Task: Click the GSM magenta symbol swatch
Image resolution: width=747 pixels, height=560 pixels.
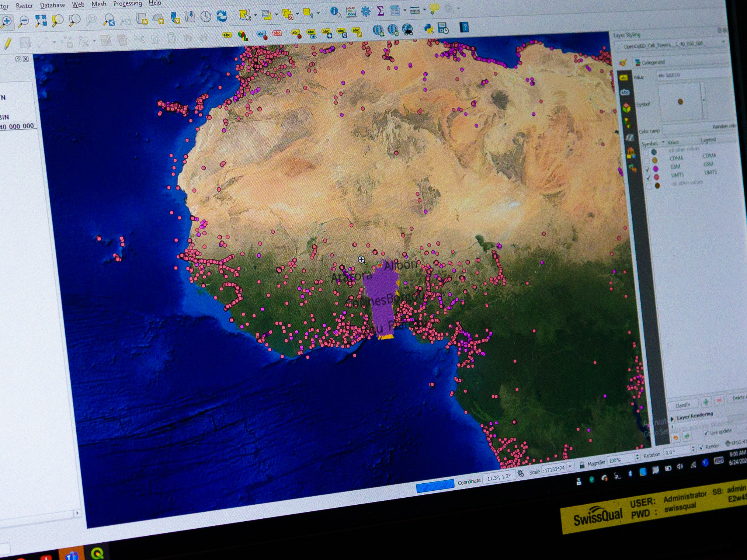Action: pyautogui.click(x=656, y=169)
